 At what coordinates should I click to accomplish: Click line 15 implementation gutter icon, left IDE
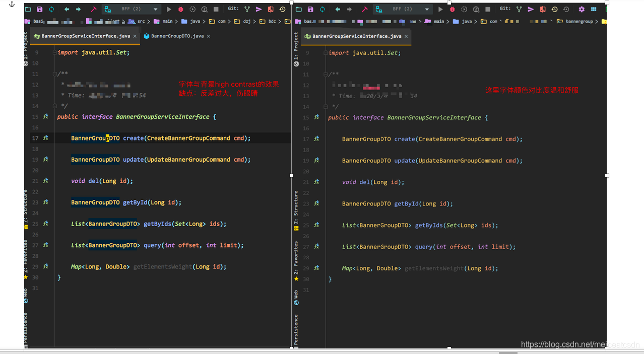tap(46, 116)
